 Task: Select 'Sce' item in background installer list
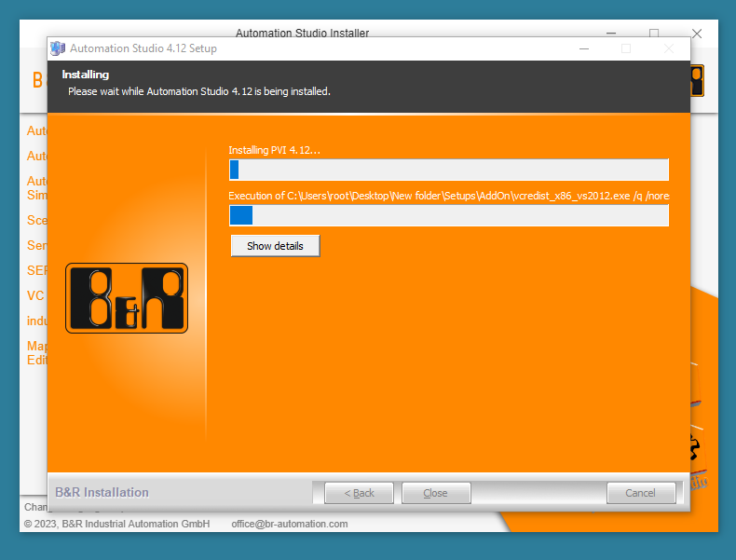click(x=36, y=220)
